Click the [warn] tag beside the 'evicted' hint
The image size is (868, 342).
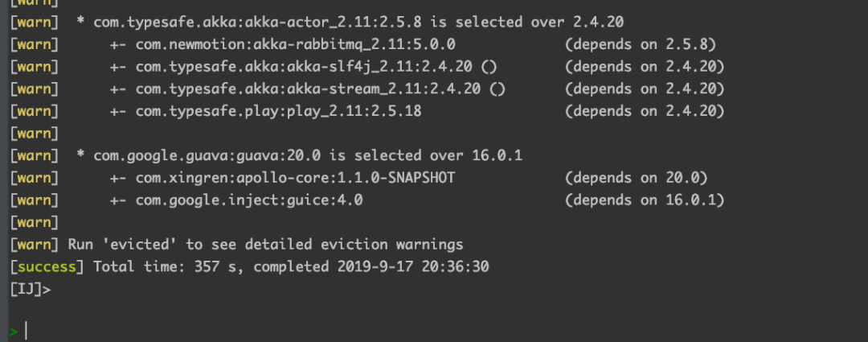tap(34, 244)
